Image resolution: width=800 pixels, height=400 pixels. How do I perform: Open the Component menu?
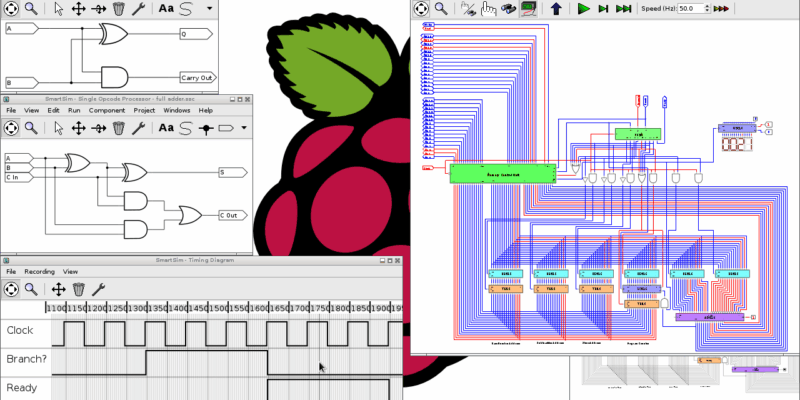point(106,110)
